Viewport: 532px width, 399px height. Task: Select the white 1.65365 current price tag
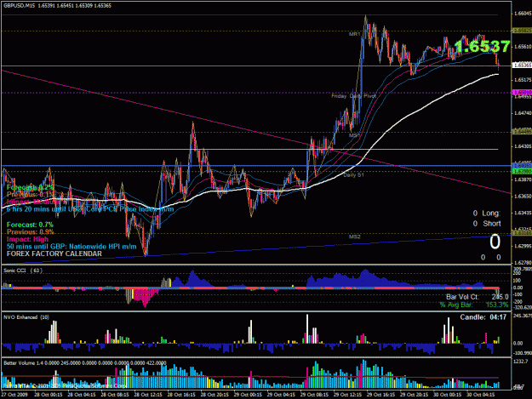(x=522, y=65)
